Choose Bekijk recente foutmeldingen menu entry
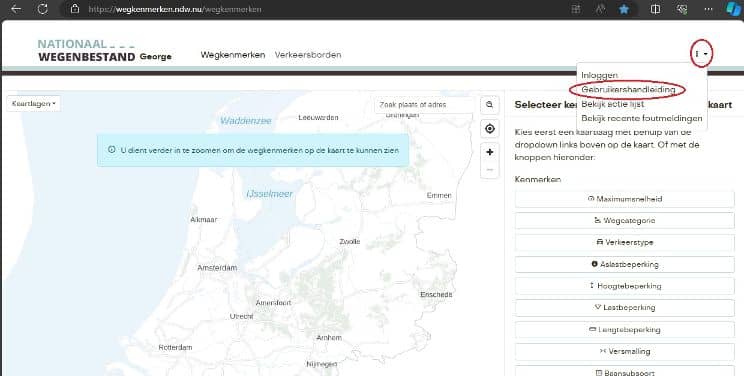This screenshot has width=744, height=376. pyautogui.click(x=642, y=118)
